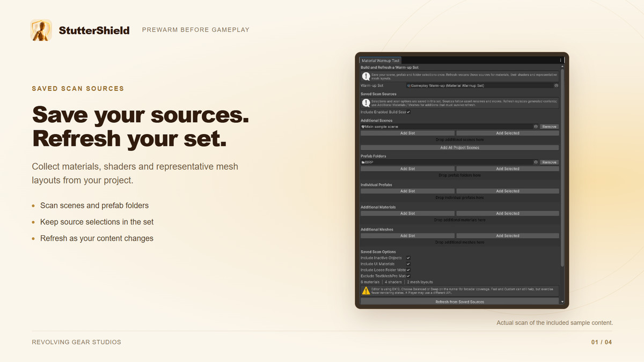Click Add Slot under Additional Materials
The image size is (644, 362).
tap(407, 213)
